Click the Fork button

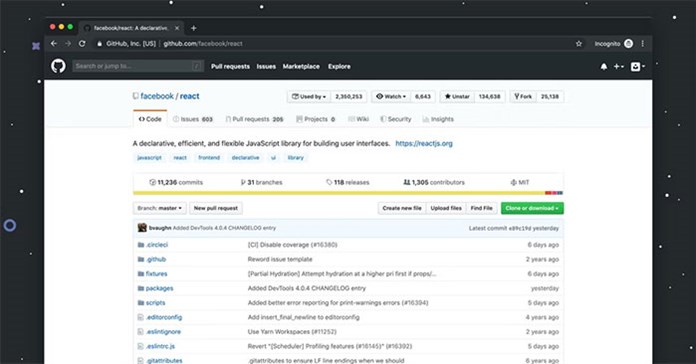click(523, 96)
